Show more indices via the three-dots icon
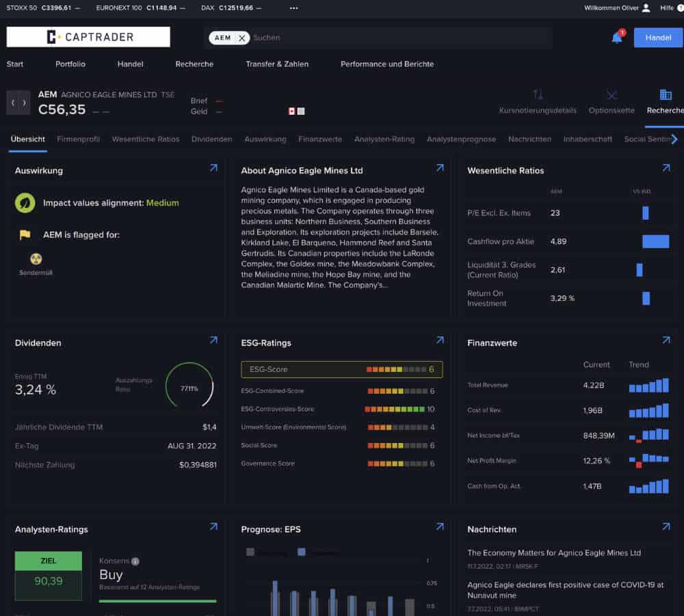This screenshot has height=616, width=684. 293,8
